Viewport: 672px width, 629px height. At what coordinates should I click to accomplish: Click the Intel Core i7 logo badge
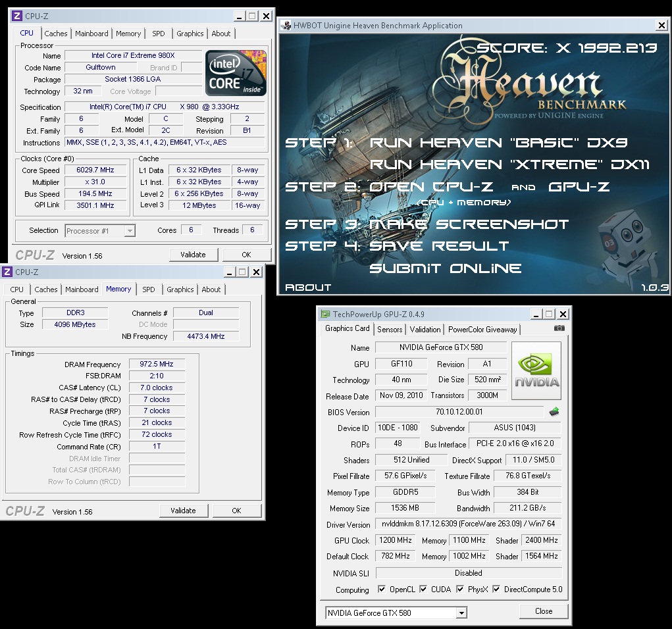point(236,72)
